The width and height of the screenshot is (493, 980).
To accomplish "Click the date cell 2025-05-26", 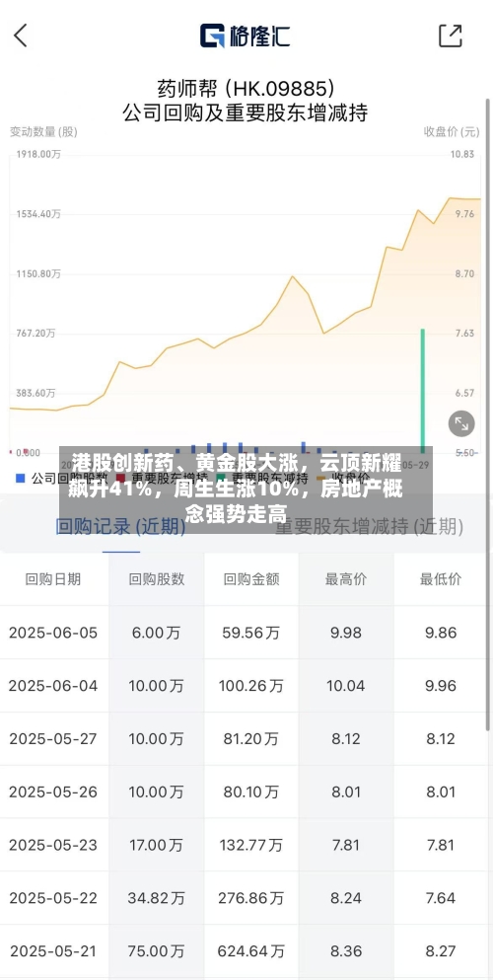I will 53,792.
